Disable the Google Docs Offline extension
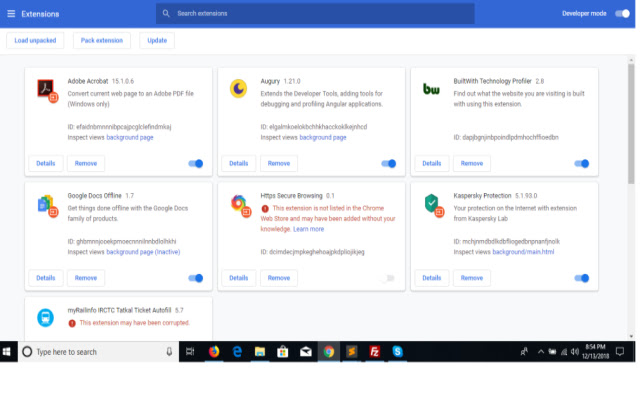The width and height of the screenshot is (640, 400). click(x=196, y=278)
